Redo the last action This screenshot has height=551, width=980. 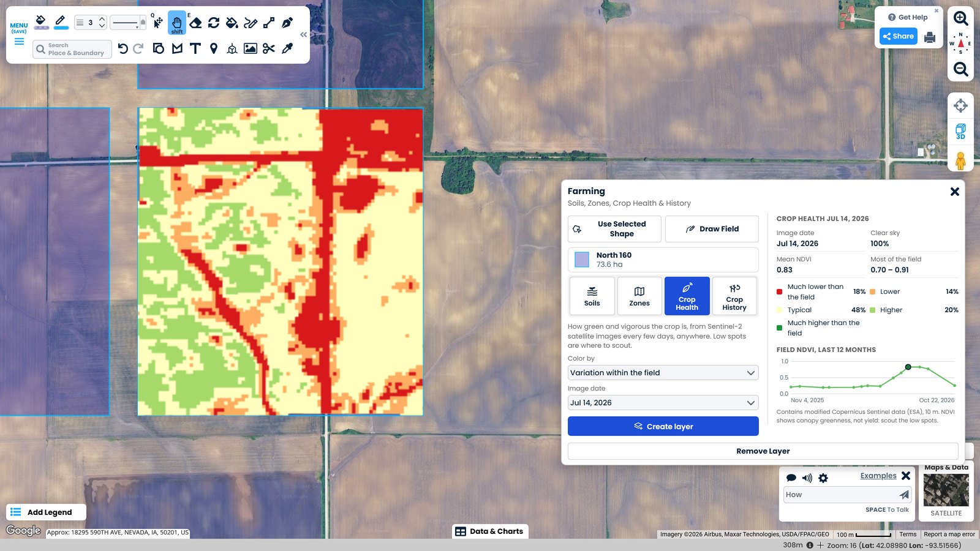138,48
